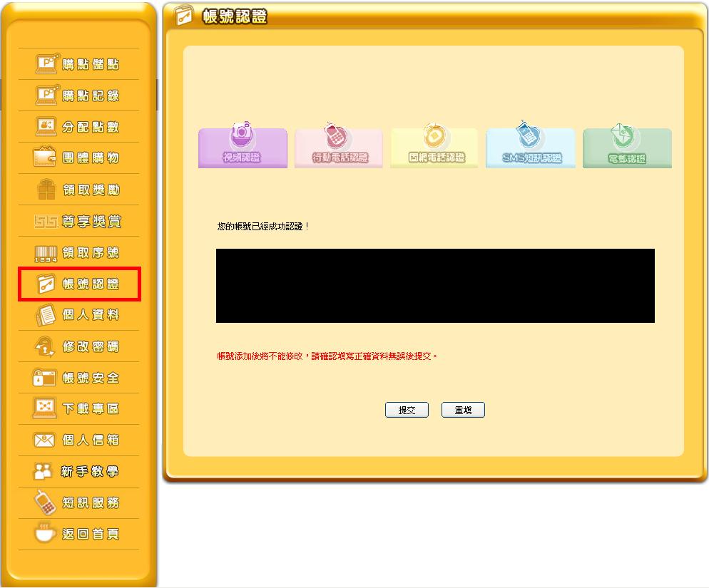Screen dimensions: 709x588
Task: Go to 尊享獎賞 page
Action: 92,222
